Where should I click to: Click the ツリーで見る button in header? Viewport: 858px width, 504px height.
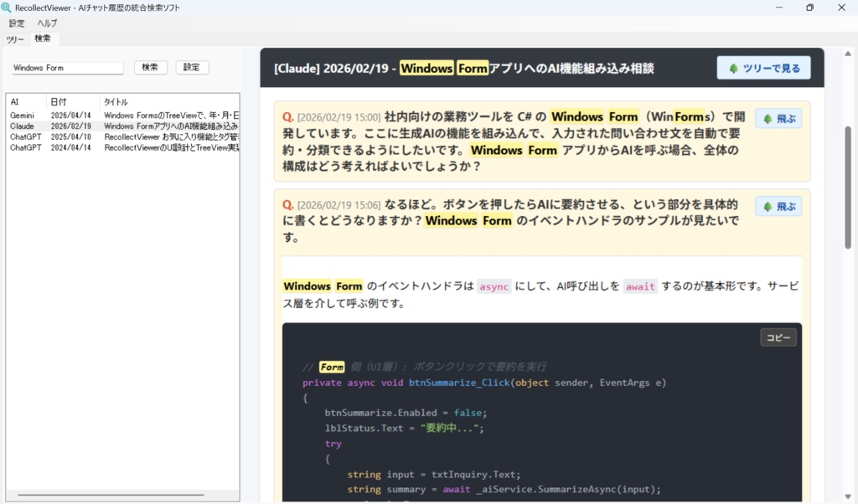point(763,69)
